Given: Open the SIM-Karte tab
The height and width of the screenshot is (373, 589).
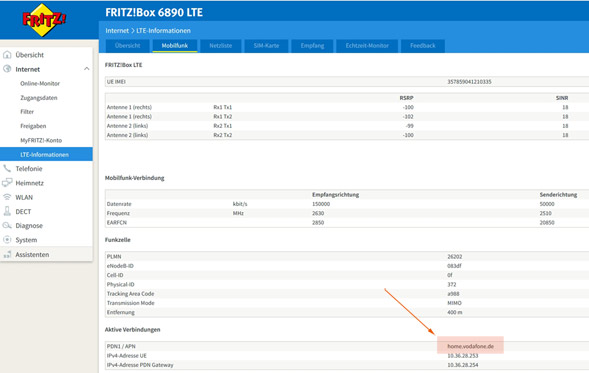Looking at the screenshot, I should click(266, 46).
